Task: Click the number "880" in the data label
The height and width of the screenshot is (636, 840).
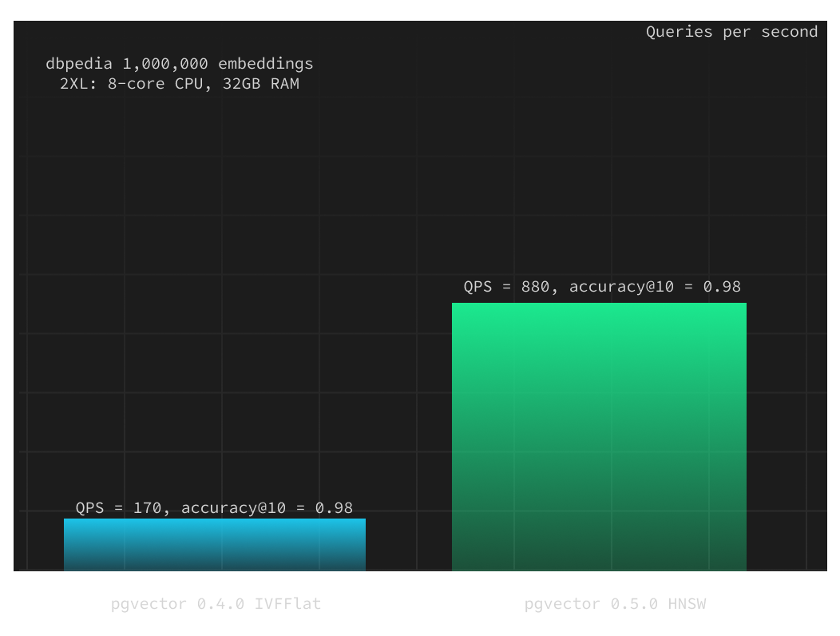Action: (535, 287)
